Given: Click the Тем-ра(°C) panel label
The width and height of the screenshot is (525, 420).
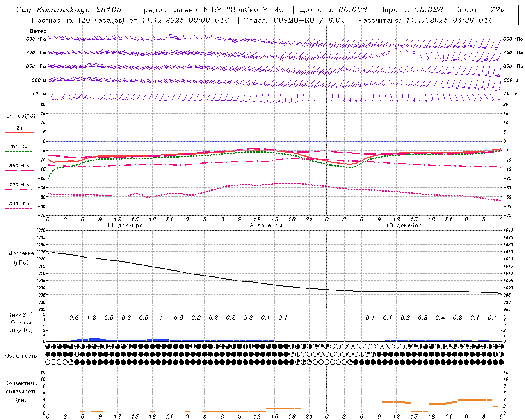Looking at the screenshot, I should click(x=19, y=116).
